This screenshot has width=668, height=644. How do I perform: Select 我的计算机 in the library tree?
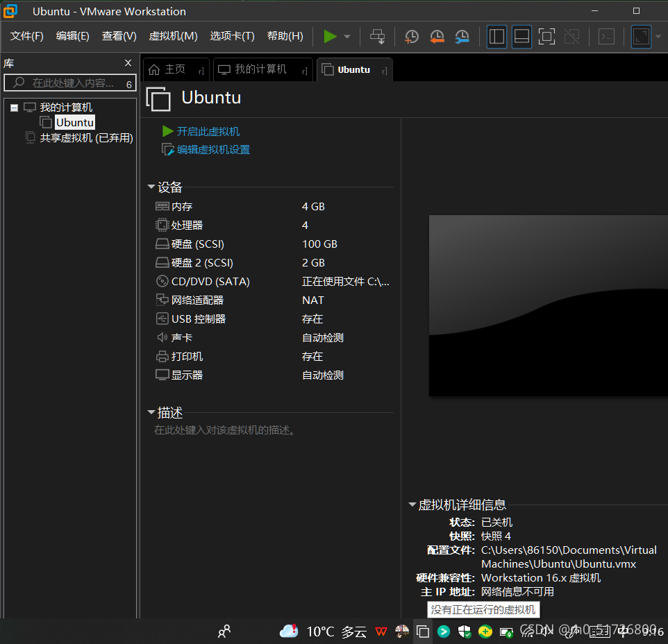(x=65, y=108)
